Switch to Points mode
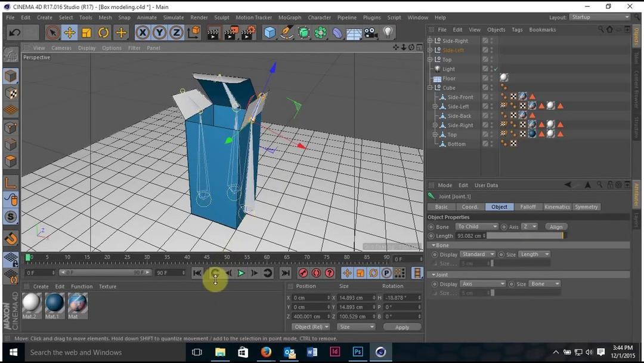Viewport: 644px width, 363px height. tap(11, 128)
